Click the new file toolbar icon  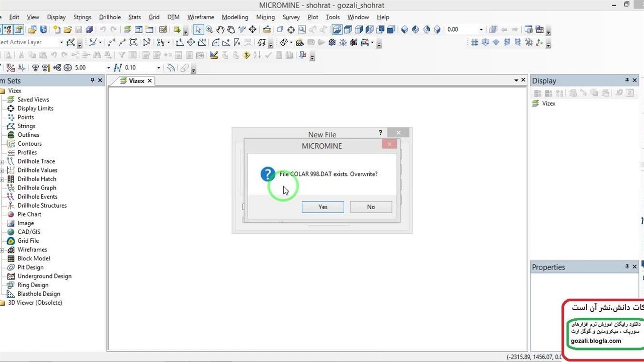pos(57,30)
